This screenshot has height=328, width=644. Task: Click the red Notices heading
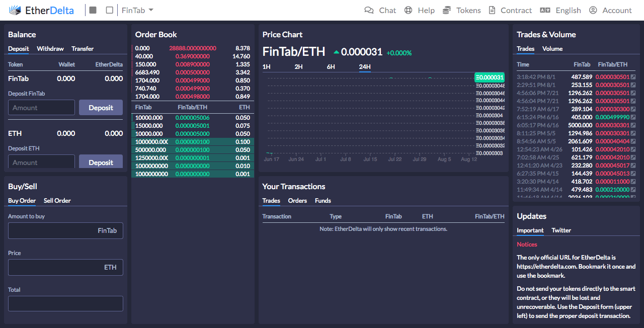[527, 244]
